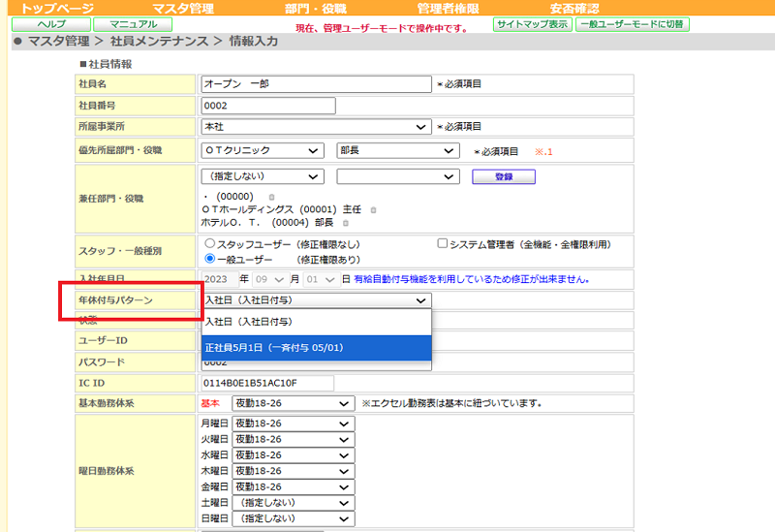Image resolution: width=775 pixels, height=532 pixels.
Task: Open 部長 position dropdown
Action: (398, 150)
